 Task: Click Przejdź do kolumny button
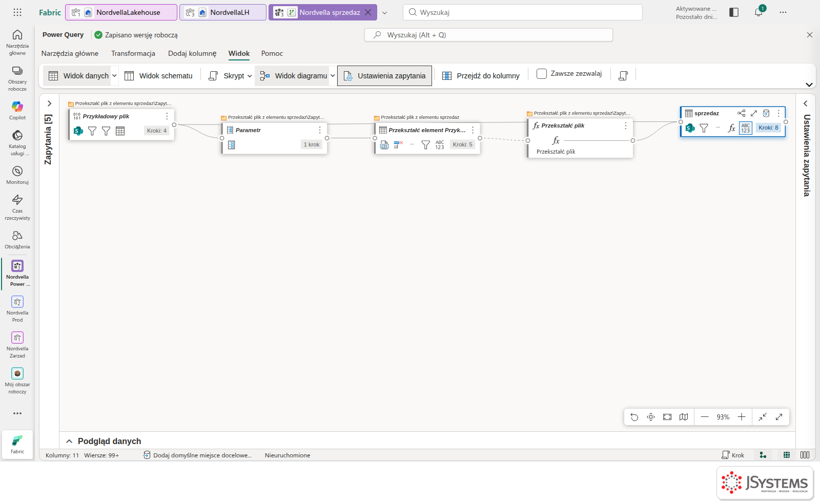[481, 76]
